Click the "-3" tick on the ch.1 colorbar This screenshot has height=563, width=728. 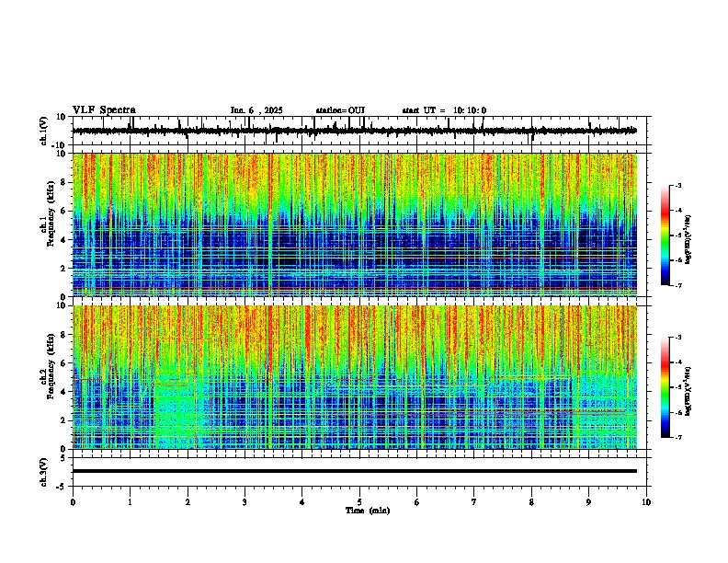(x=677, y=185)
